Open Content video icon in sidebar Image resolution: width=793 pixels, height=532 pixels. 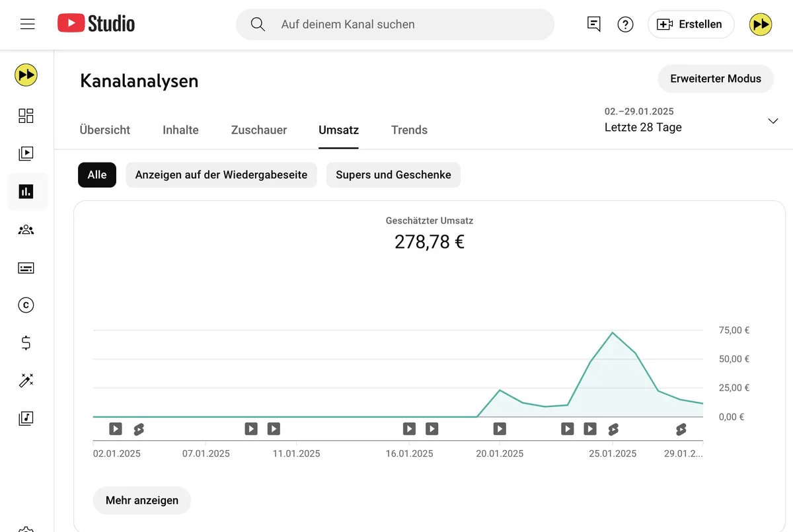[x=26, y=154]
